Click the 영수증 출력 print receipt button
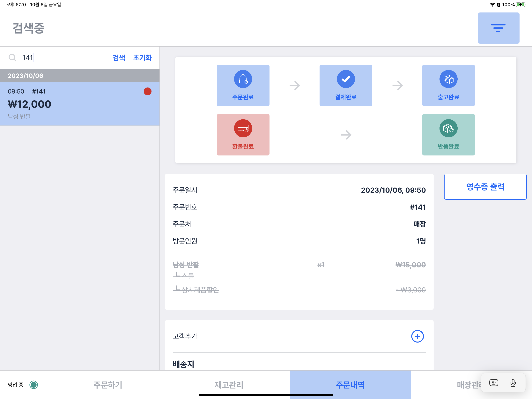This screenshot has width=532, height=399. (x=485, y=187)
